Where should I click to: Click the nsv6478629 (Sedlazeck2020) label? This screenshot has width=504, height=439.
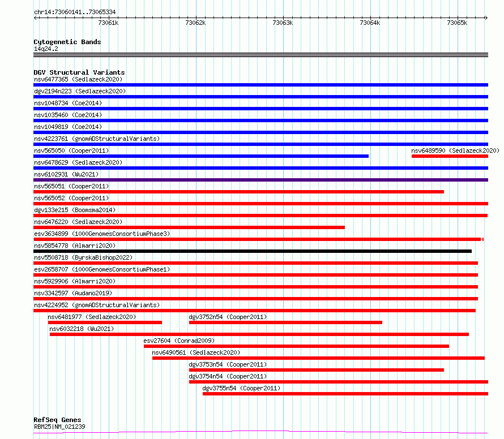pos(78,162)
